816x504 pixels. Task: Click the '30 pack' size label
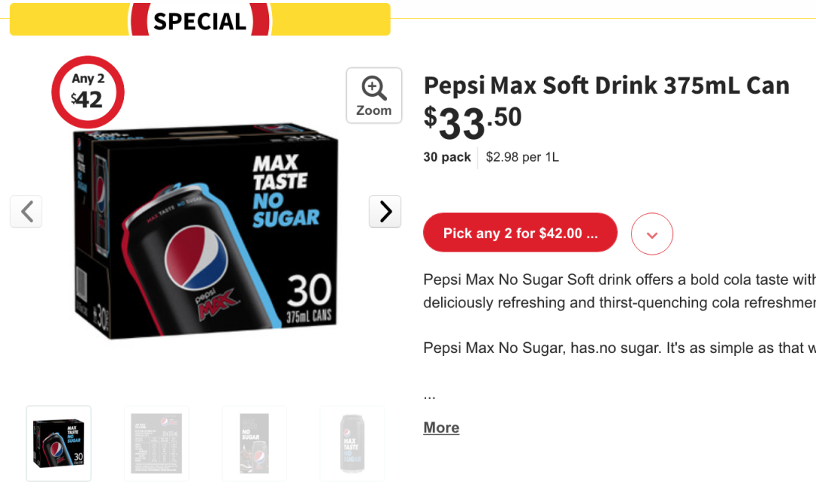[447, 157]
